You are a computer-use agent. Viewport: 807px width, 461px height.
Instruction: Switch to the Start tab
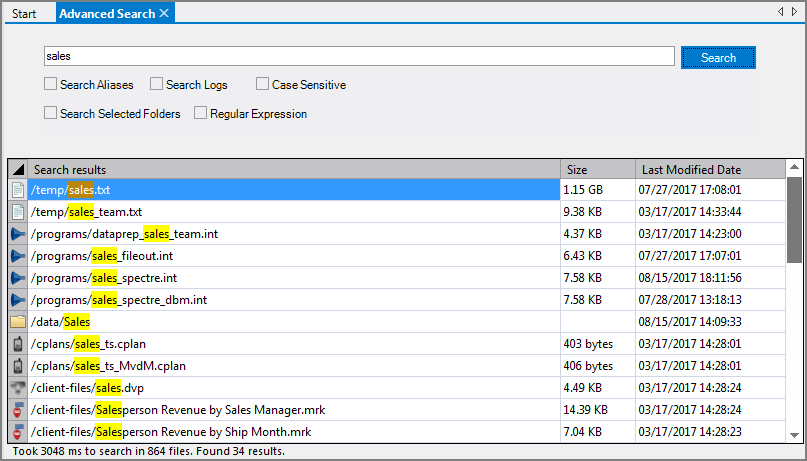[x=25, y=14]
